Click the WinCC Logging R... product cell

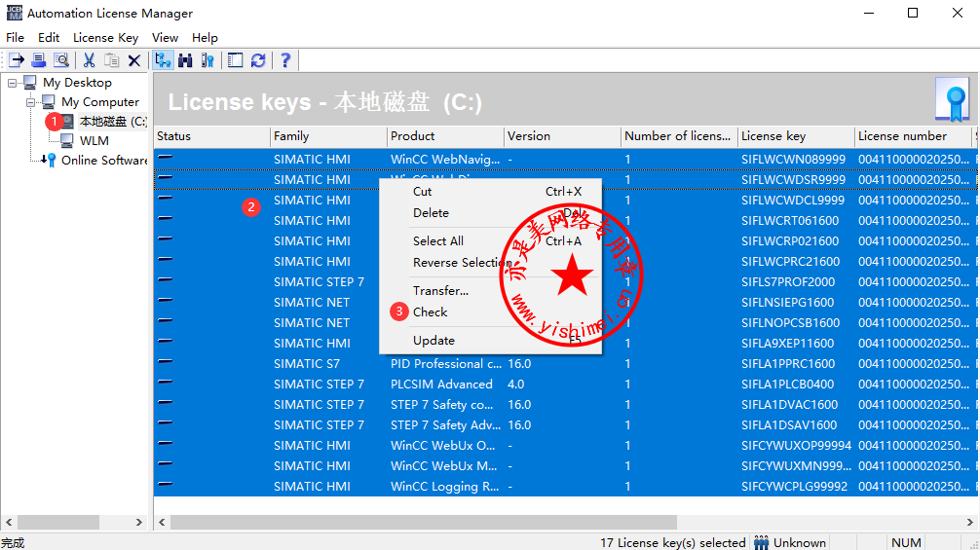444,487
